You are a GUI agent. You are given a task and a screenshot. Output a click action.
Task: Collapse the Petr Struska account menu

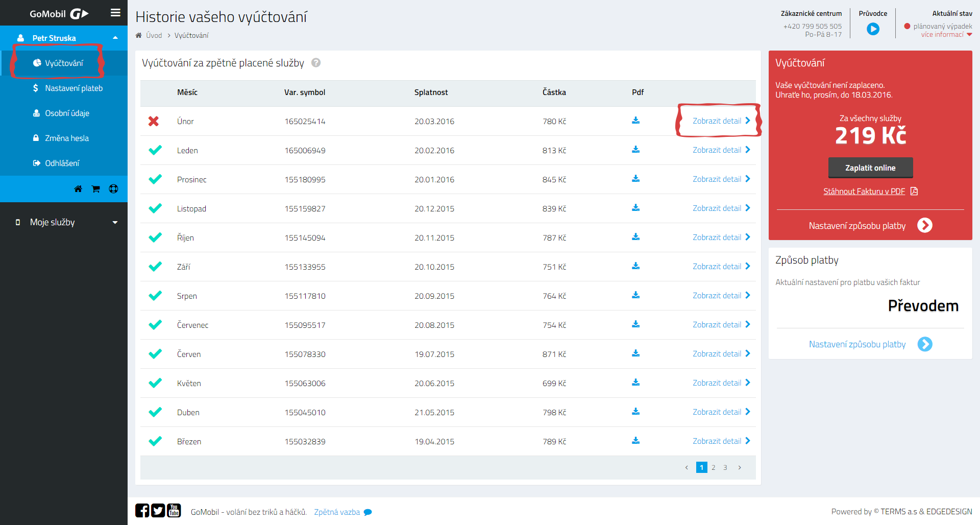pos(115,38)
